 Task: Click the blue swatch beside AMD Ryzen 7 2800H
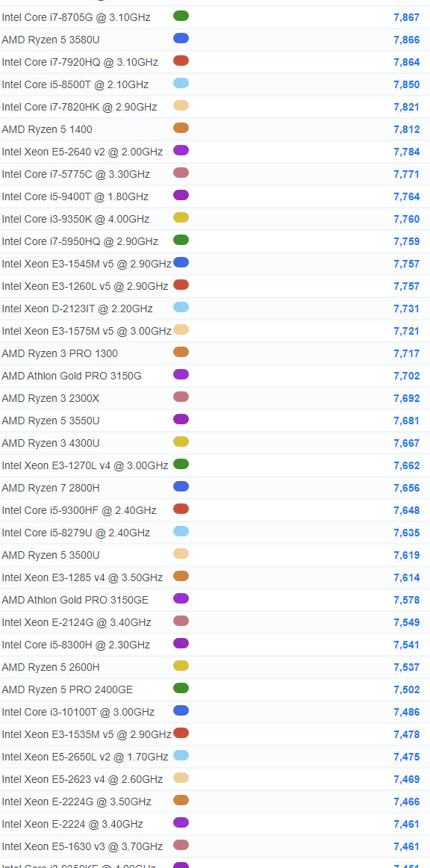point(181,486)
